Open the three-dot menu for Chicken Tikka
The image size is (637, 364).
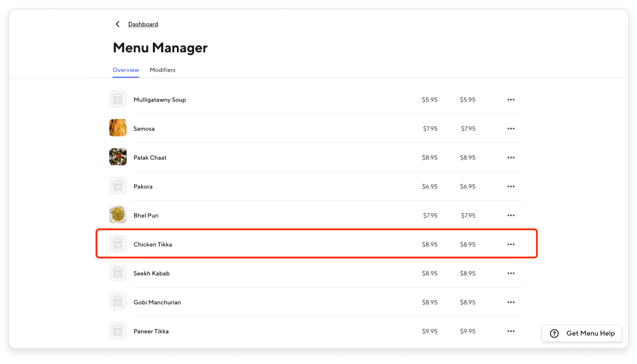pos(511,244)
